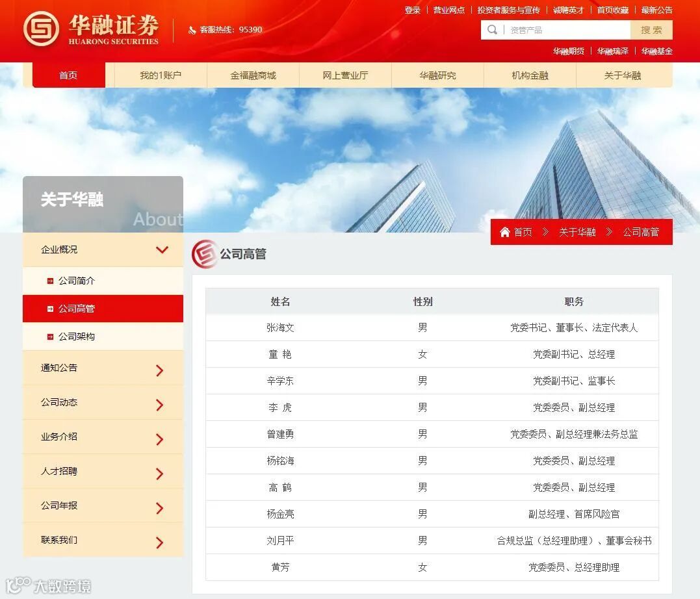This screenshot has width=700, height=599.
Task: Expand the 人才招聘 sidebar arrow
Action: coord(160,474)
